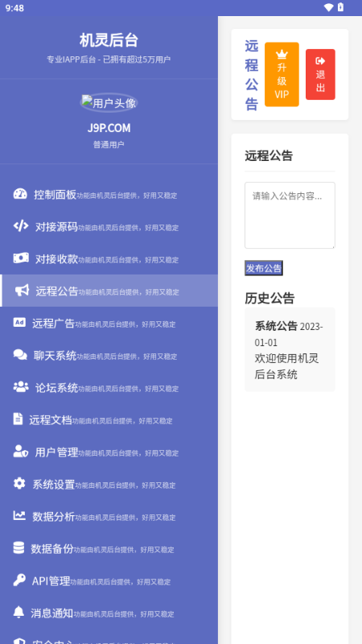Click the Ad icon for 远程广告

click(19, 323)
